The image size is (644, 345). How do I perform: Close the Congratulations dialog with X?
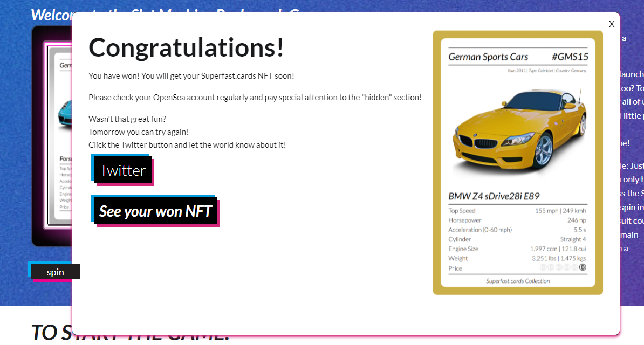pyautogui.click(x=612, y=24)
